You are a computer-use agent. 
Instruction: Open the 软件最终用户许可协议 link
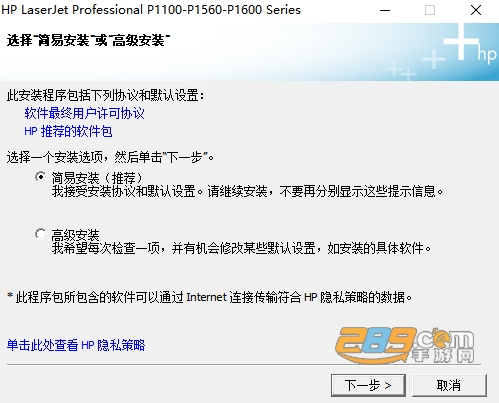click(84, 113)
